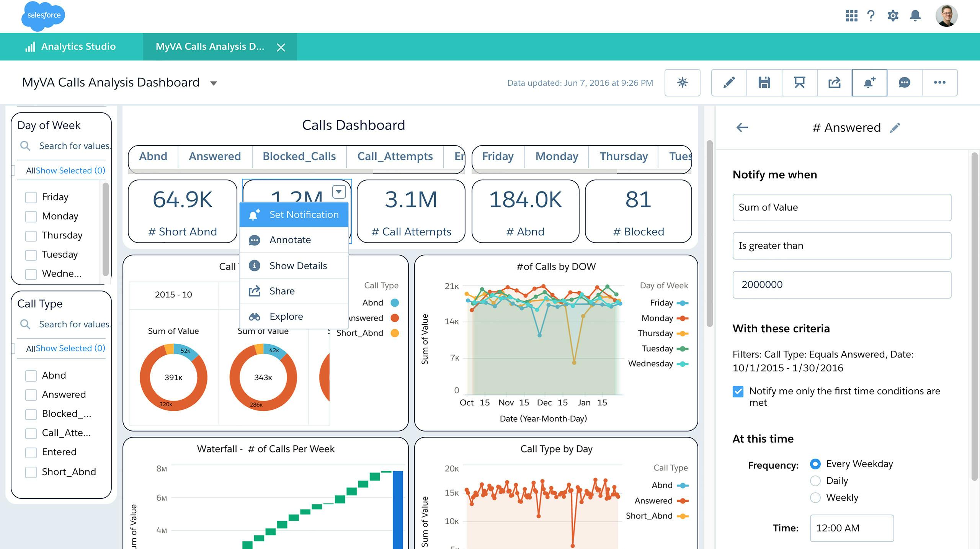Choose Explore from the context menu
This screenshot has height=549, width=980.
294,317
